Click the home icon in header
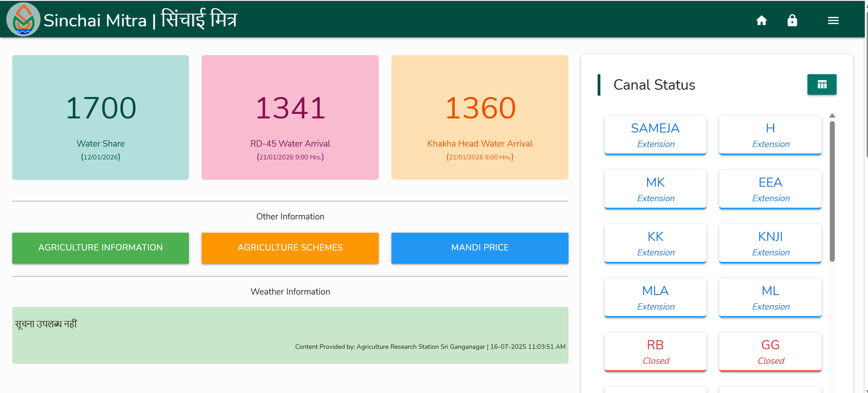Viewport: 868px width, 393px height. click(x=761, y=20)
